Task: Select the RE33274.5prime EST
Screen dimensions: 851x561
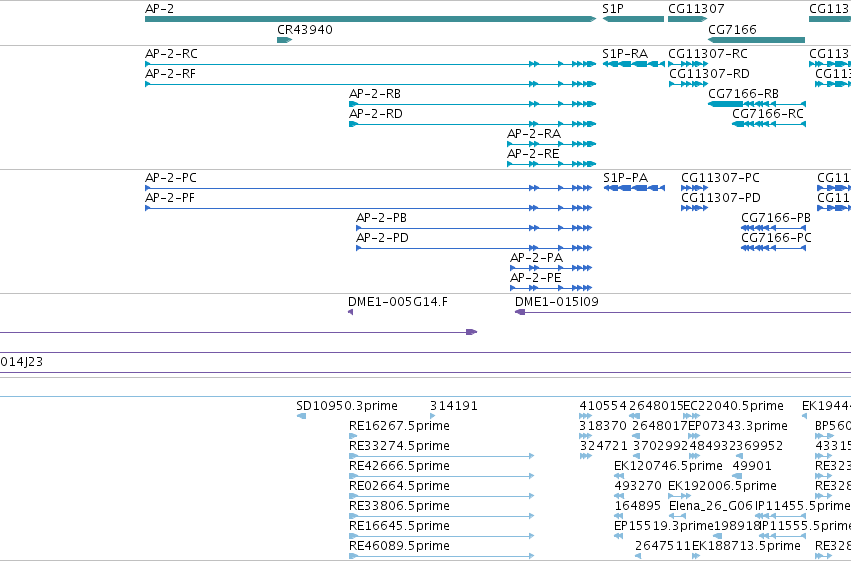Action: coord(442,456)
